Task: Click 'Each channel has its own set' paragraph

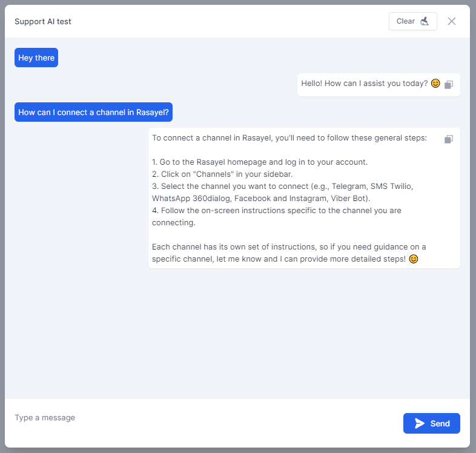Action: click(x=289, y=253)
